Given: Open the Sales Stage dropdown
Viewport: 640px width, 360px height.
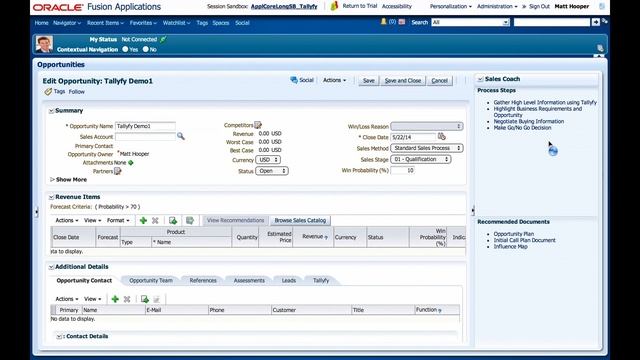Looking at the screenshot, I should point(420,159).
